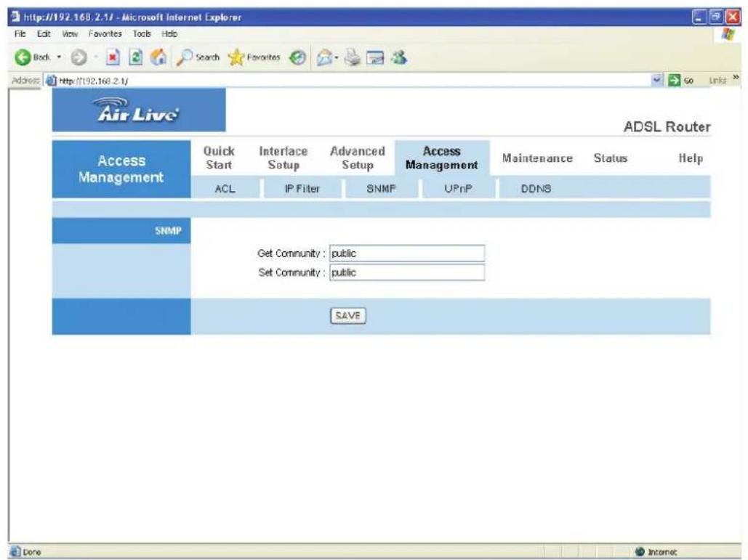This screenshot has width=748, height=560.
Task: Open the View menu
Action: (70, 34)
